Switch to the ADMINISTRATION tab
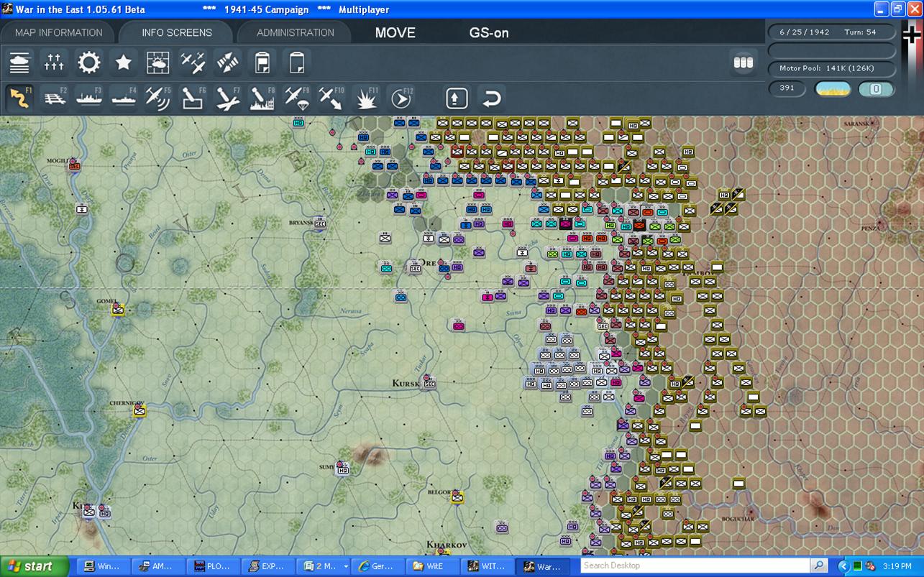Viewport: 924px width, 577px height. point(295,32)
